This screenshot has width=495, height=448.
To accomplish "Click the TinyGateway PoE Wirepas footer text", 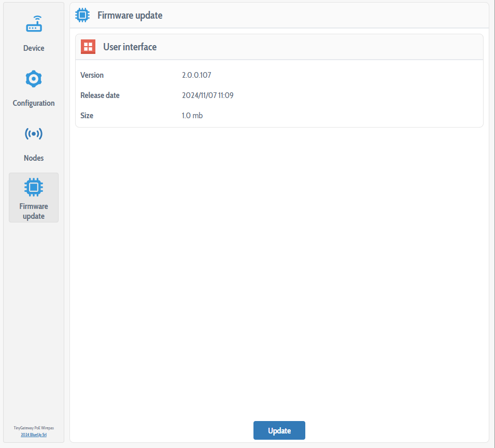I will pos(34,428).
